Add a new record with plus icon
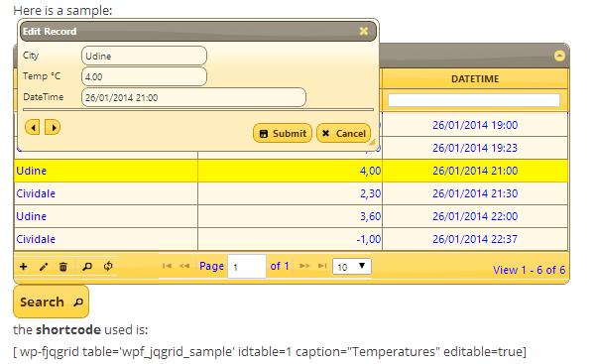Viewport: 595px width, 364px height. point(24,267)
